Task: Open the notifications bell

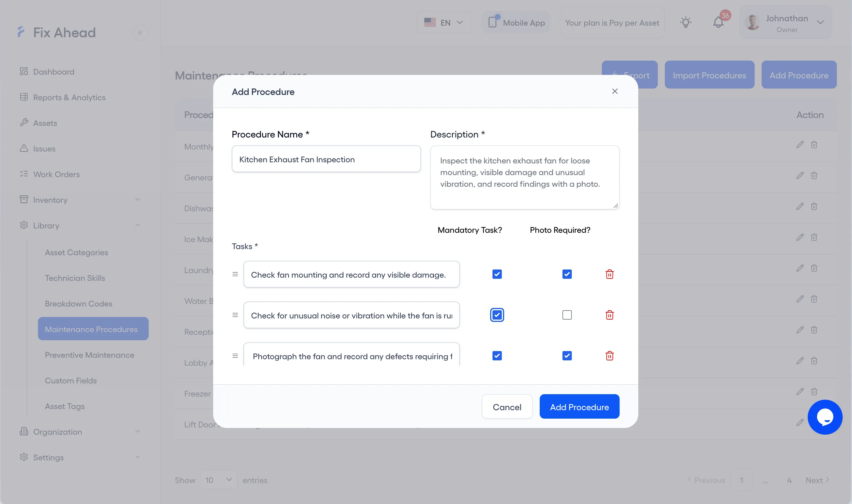Action: pyautogui.click(x=718, y=22)
